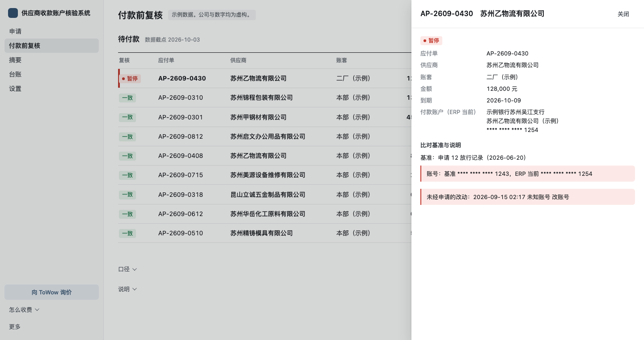
Task: Select the AP-2609-0310 payable row
Action: 181,98
